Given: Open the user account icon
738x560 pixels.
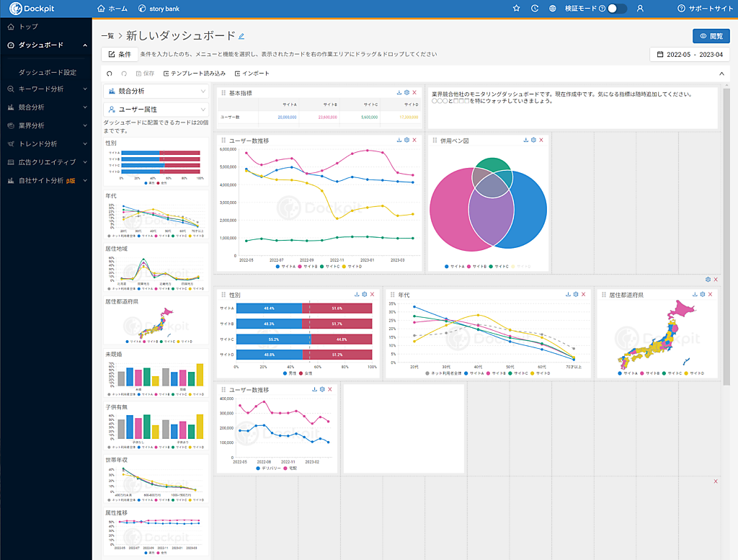Looking at the screenshot, I should click(x=640, y=9).
